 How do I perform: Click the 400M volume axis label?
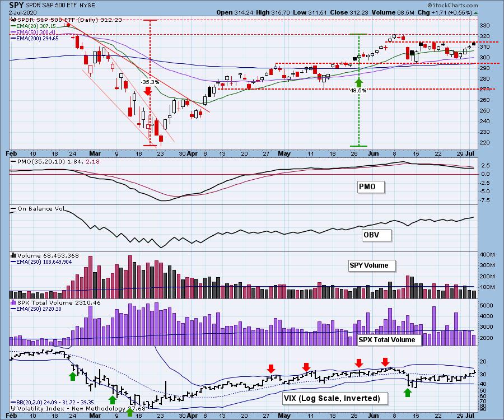pyautogui.click(x=487, y=254)
